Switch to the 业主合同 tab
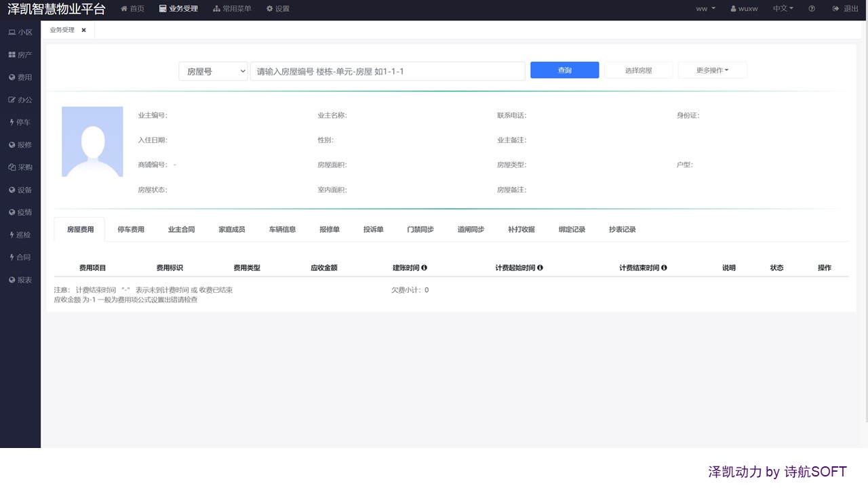Viewport: 868px width, 488px height. pos(181,230)
